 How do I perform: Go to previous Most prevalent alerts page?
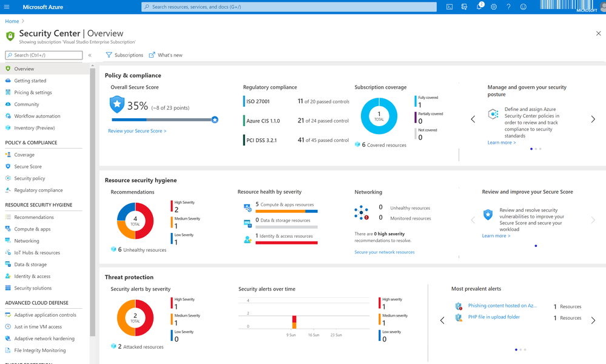tap(442, 320)
